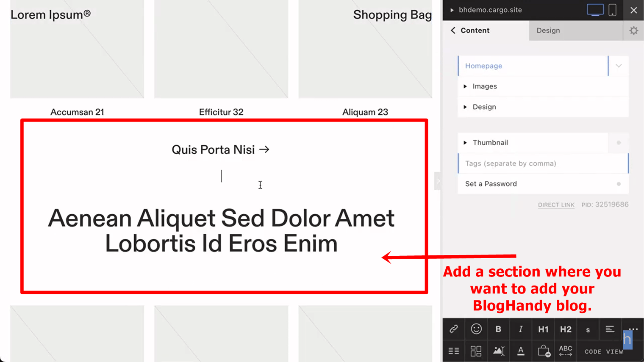
Task: Switch to the Design tab
Action: [548, 30]
